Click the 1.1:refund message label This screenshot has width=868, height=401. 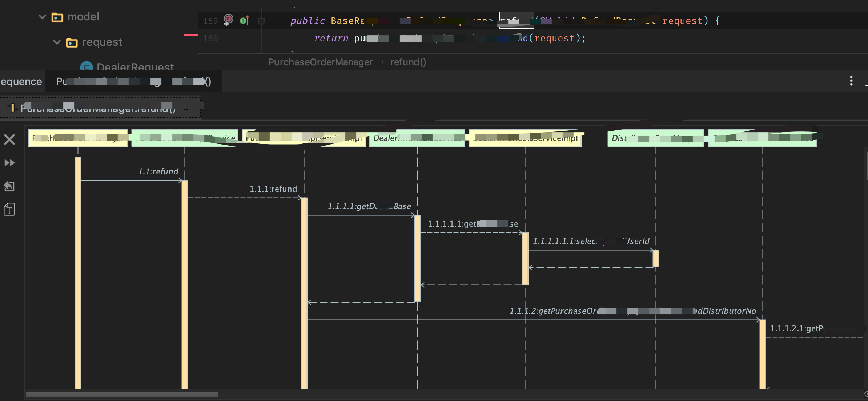click(158, 171)
